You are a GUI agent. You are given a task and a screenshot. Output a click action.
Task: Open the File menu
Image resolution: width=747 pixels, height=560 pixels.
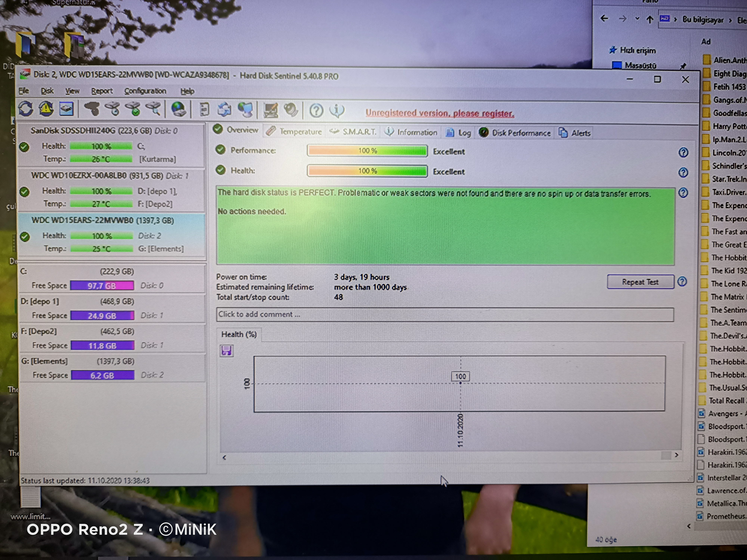(x=24, y=91)
